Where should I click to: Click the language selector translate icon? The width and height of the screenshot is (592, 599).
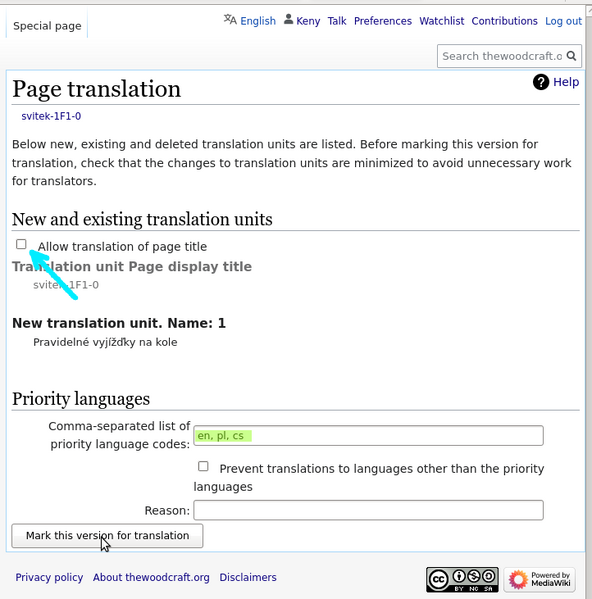pyautogui.click(x=230, y=19)
